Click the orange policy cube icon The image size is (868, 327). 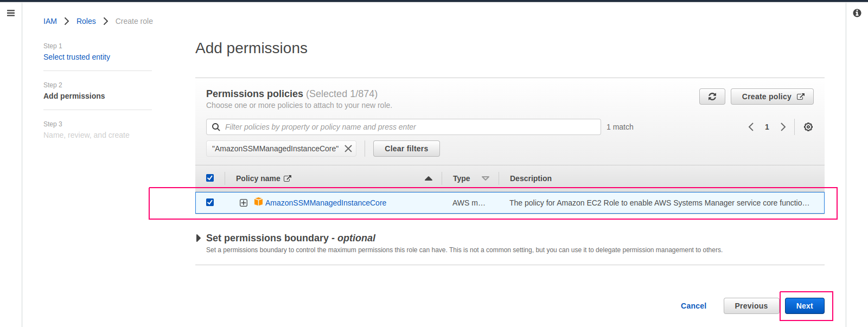pos(258,202)
